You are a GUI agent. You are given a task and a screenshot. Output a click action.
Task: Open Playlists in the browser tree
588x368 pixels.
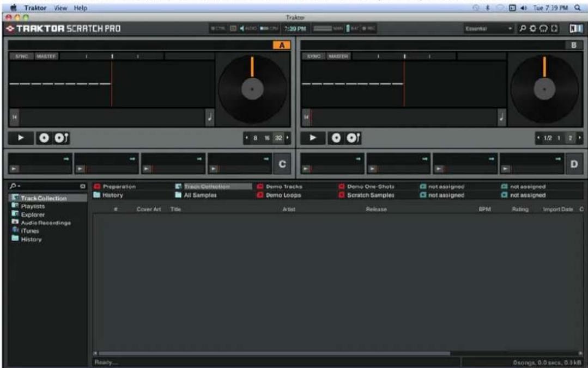33,206
